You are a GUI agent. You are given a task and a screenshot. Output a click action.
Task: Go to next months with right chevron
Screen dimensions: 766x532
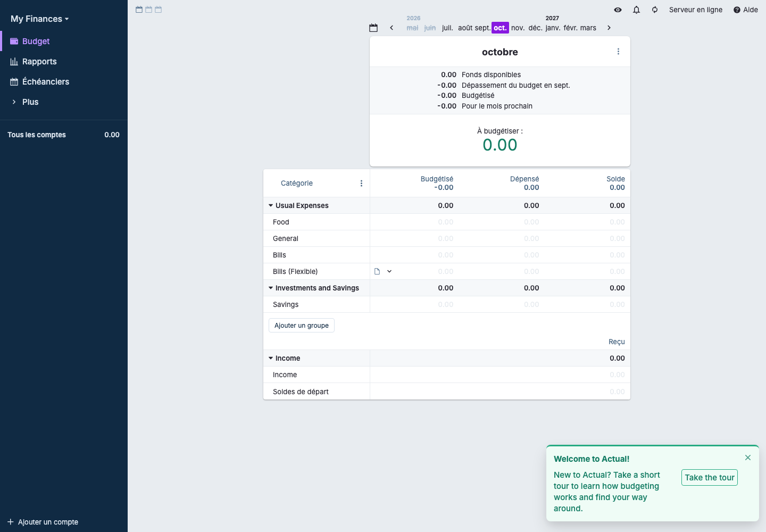click(x=609, y=28)
